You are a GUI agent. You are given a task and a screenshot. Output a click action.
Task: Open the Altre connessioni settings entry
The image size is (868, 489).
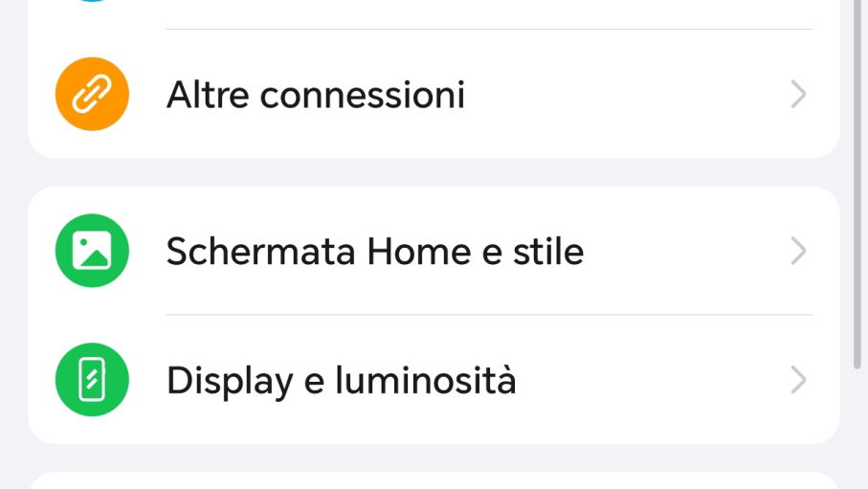[x=434, y=94]
